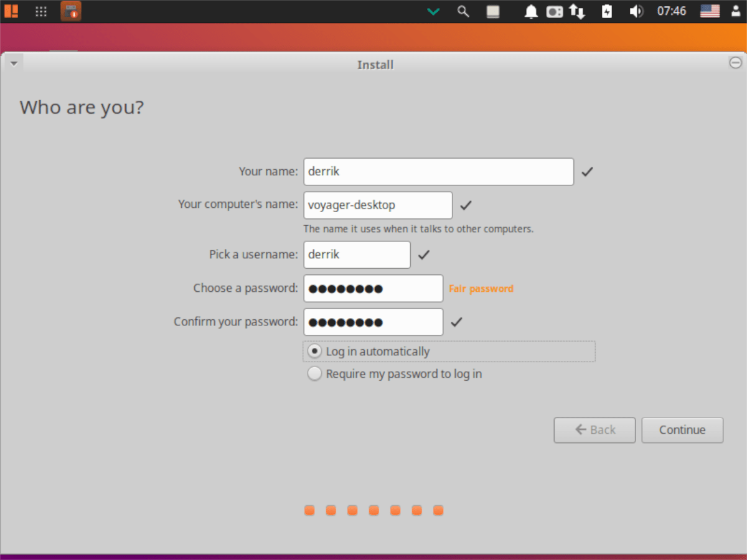This screenshot has height=560, width=747.
Task: Minimize the Install window
Action: (735, 62)
